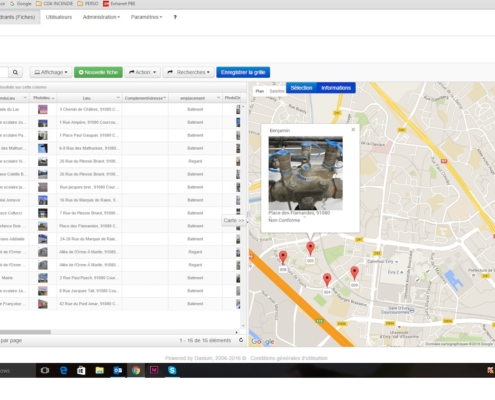Open the Utilisateurs tab

59,17
